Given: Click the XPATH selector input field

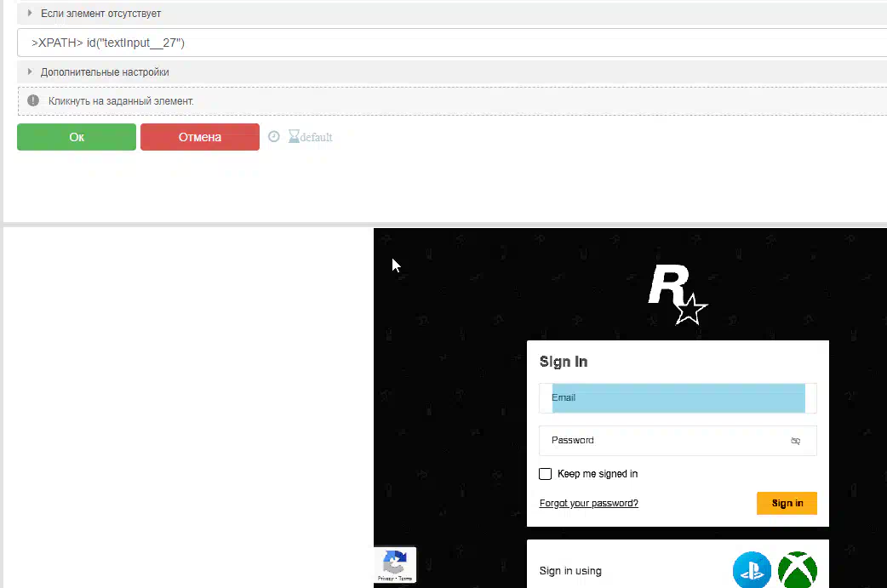Looking at the screenshot, I should 452,43.
